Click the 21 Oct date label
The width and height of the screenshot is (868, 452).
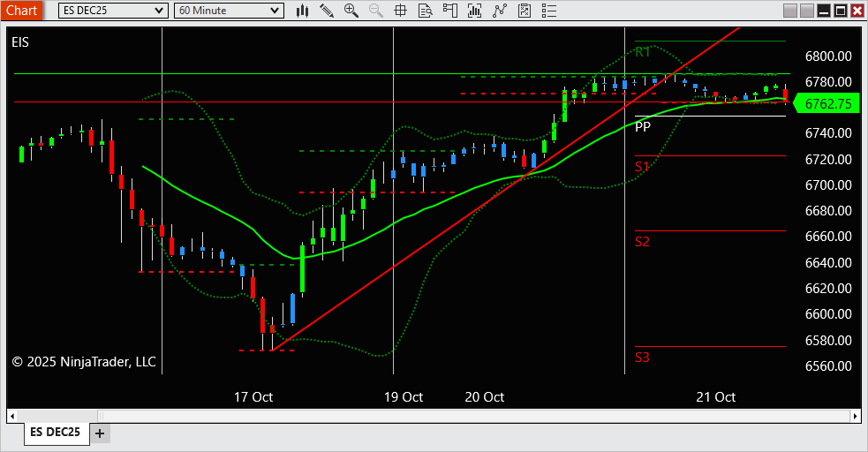click(x=716, y=397)
